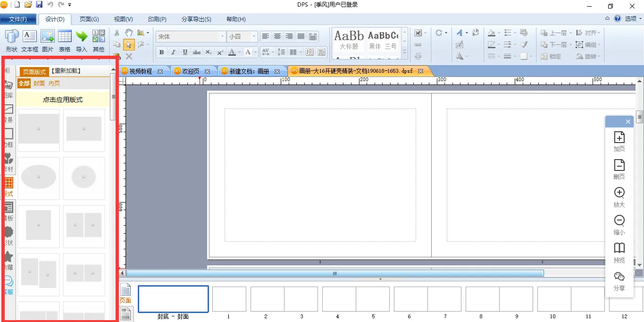Select the hand pan tool
The width and height of the screenshot is (644, 322).
coord(129,33)
